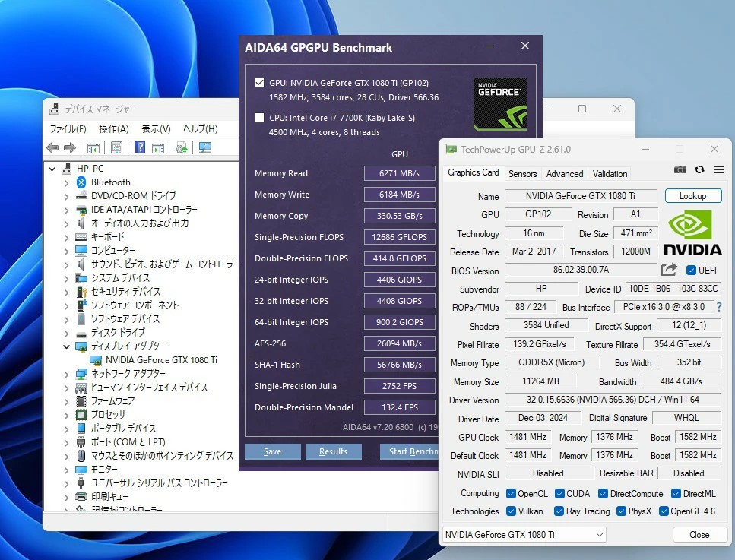Screen dimensions: 735x560
Task: Click the mouse icon beside マウスとそのほかのポインティング デバイス
Action: (81, 455)
